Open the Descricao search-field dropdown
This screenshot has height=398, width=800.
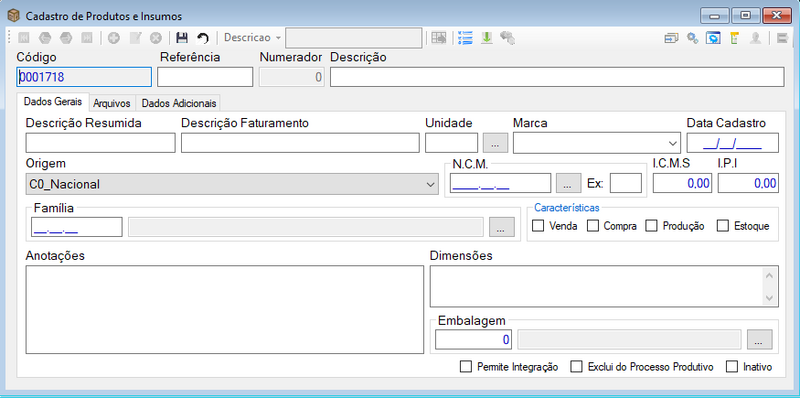(x=279, y=38)
